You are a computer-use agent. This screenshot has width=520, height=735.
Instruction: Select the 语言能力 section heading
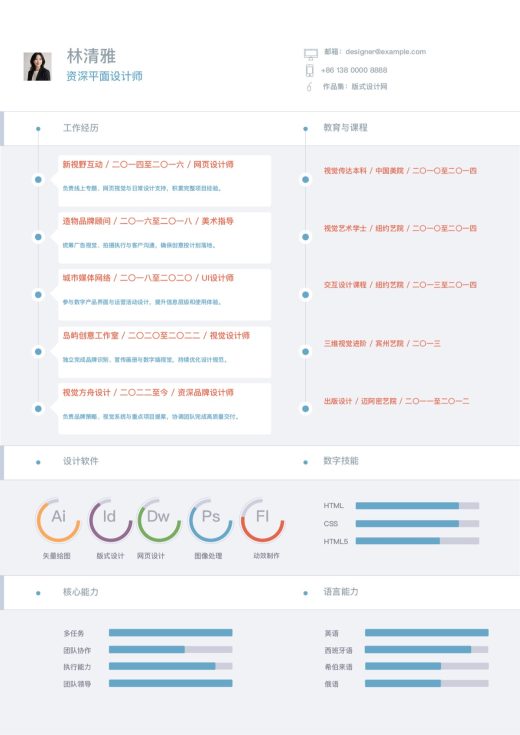point(341,592)
